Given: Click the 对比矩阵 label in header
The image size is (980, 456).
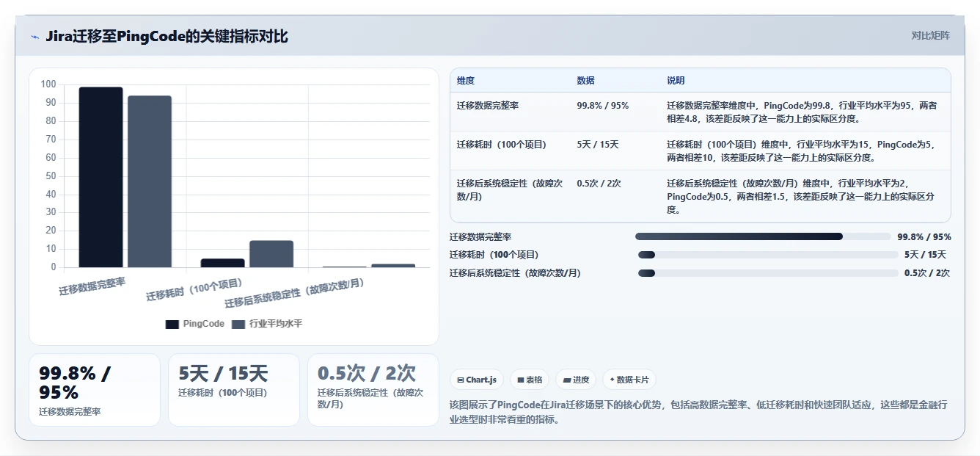Looking at the screenshot, I should pyautogui.click(x=930, y=35).
